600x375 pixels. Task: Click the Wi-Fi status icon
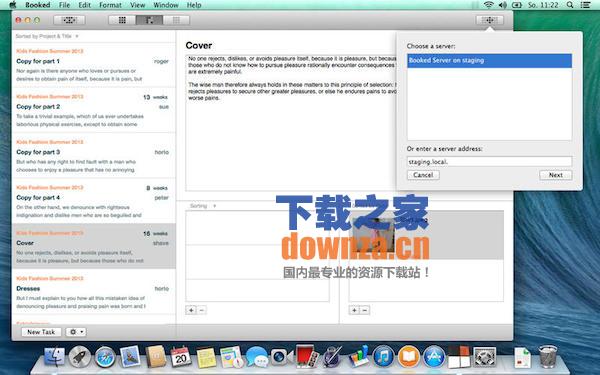coord(488,5)
